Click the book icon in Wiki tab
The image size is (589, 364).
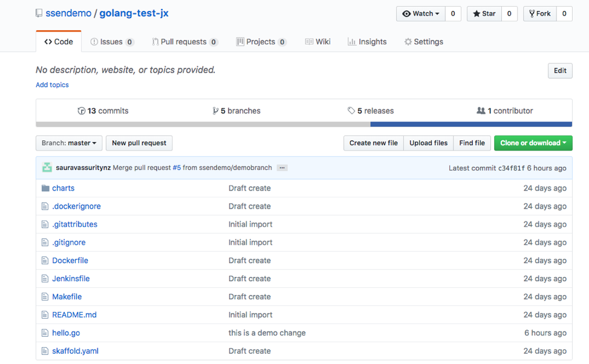click(309, 42)
